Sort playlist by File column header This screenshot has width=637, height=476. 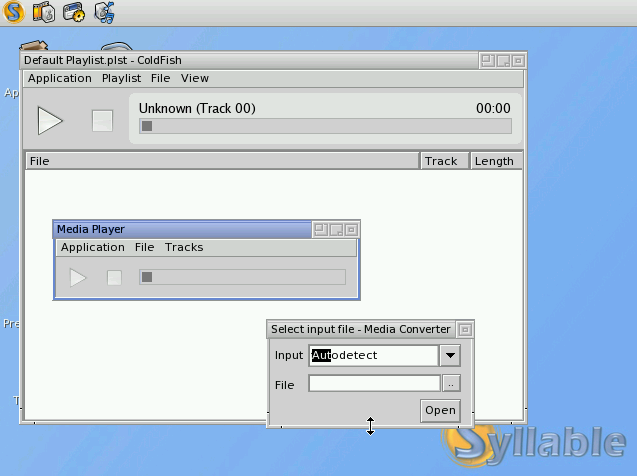tap(222, 161)
